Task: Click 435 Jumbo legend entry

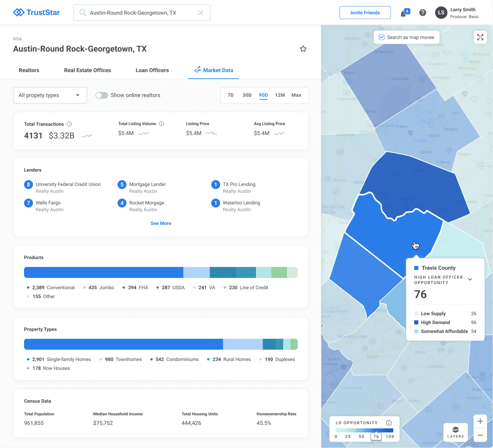Action: [99, 288]
